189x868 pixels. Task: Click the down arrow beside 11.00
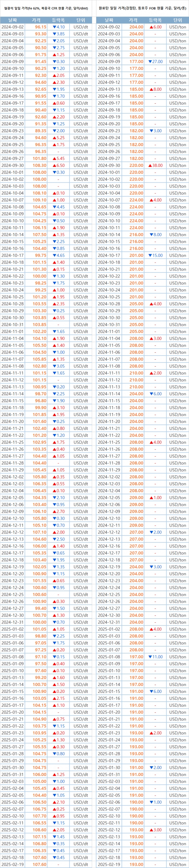pos(150,657)
